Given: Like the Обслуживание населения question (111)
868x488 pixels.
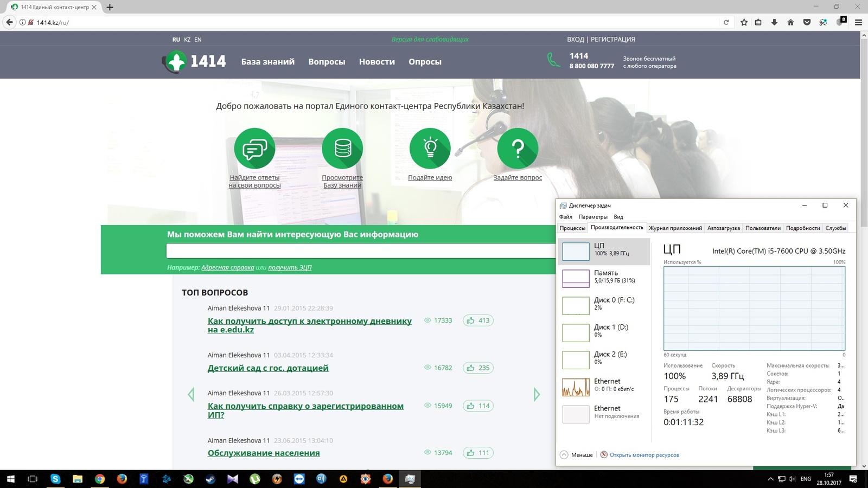Looking at the screenshot, I should click(x=478, y=453).
